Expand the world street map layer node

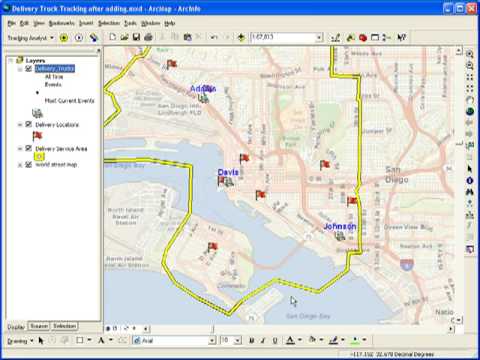pos(20,165)
